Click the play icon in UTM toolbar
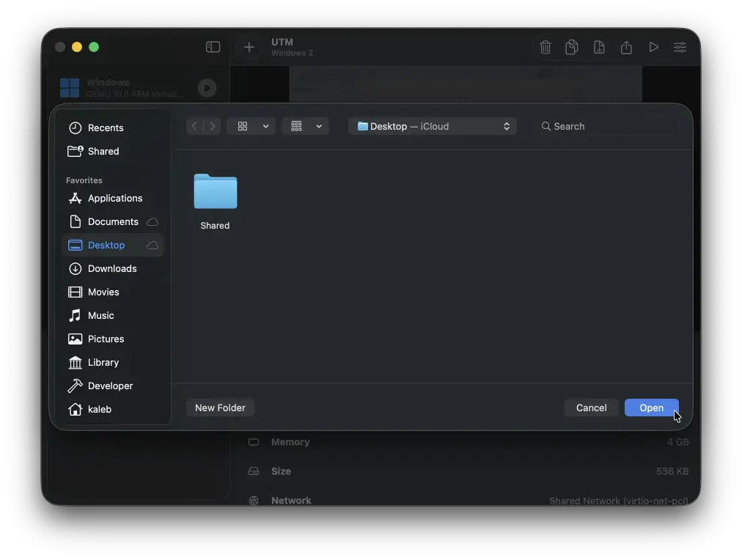This screenshot has width=742, height=560. click(x=653, y=47)
